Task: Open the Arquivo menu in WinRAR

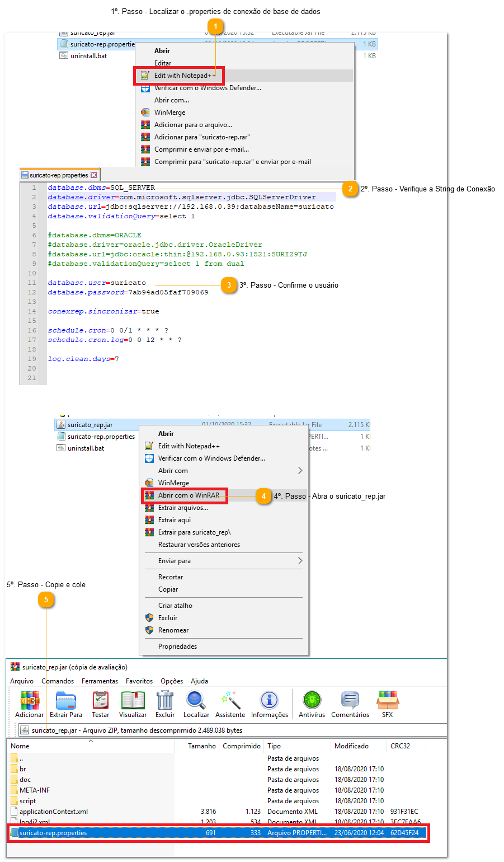Action: pyautogui.click(x=22, y=681)
